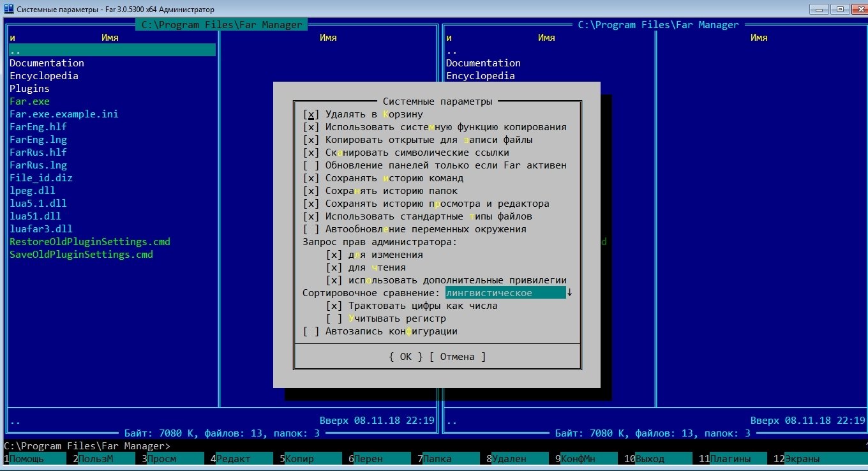Click the 'лингвистическое' combo box field
This screenshot has height=471, width=868.
point(504,293)
